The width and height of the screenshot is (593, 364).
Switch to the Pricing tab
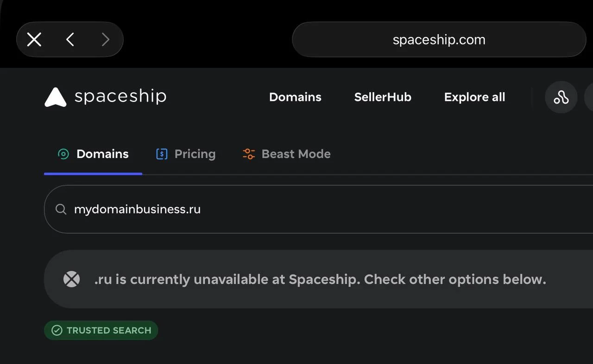[186, 154]
